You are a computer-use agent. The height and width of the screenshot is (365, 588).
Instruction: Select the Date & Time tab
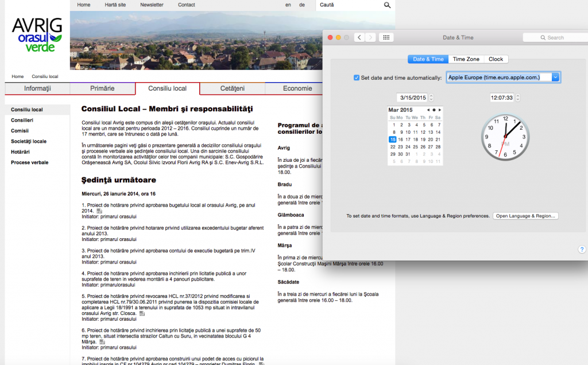[x=428, y=59]
